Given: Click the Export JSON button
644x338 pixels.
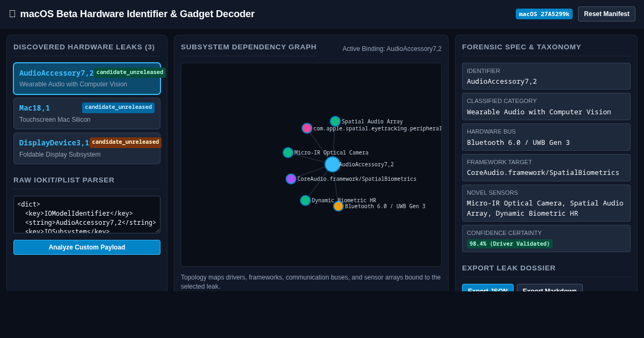Looking at the screenshot, I should point(488,288).
